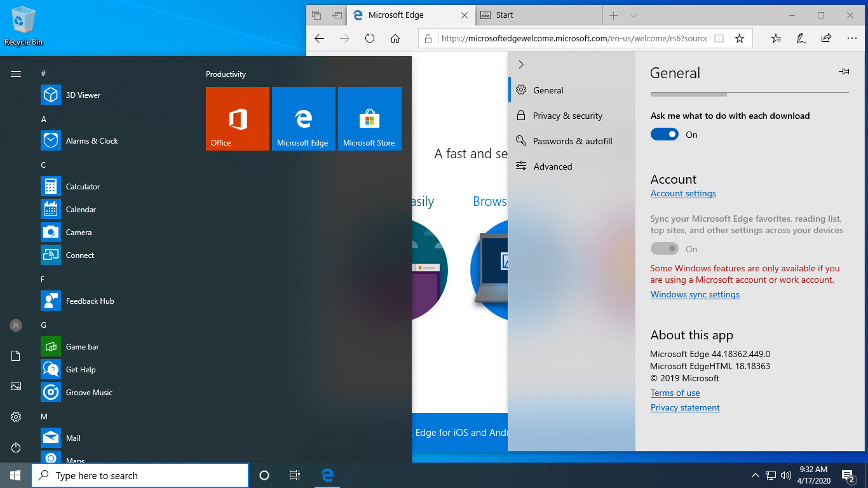
Task: Collapse settings menu with the chevron arrow
Action: (x=521, y=64)
